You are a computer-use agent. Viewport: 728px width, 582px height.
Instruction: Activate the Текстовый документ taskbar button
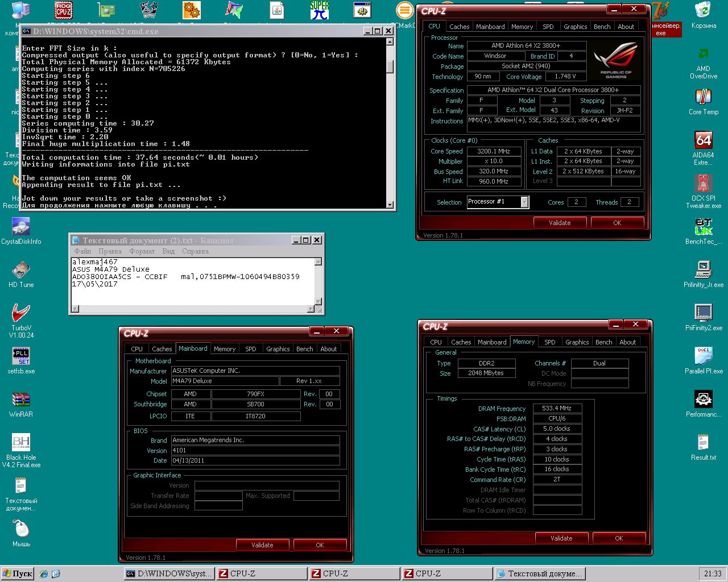[540, 573]
